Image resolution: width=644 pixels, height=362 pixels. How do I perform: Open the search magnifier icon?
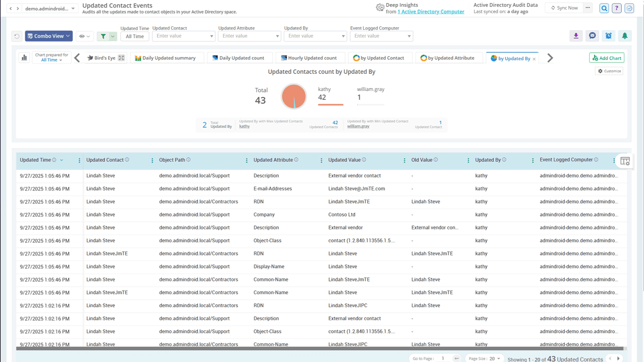point(604,8)
